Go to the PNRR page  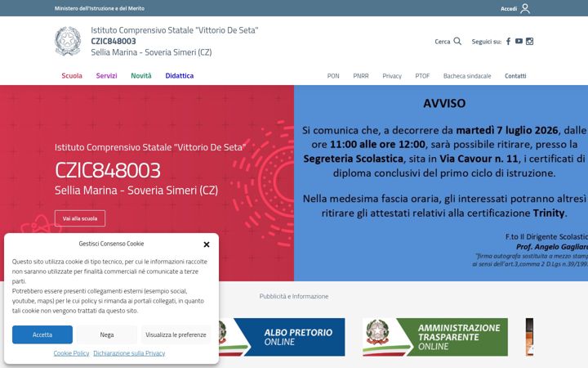tap(361, 76)
